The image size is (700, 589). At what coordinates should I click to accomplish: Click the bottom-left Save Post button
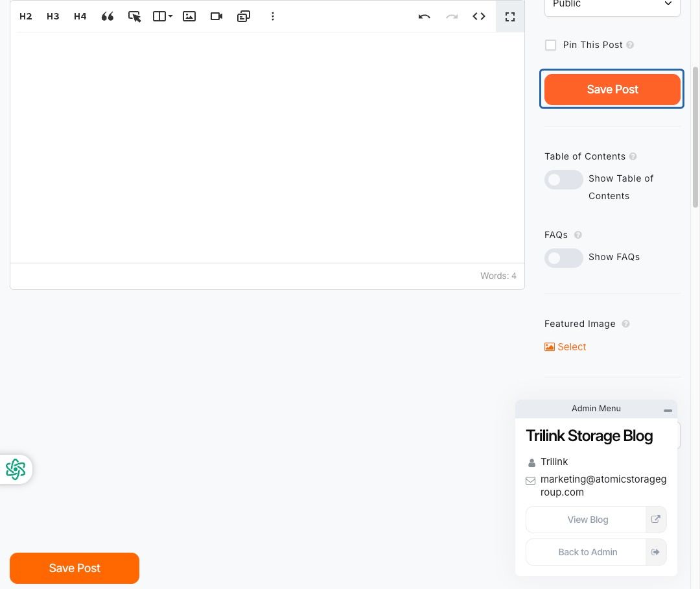pos(75,568)
